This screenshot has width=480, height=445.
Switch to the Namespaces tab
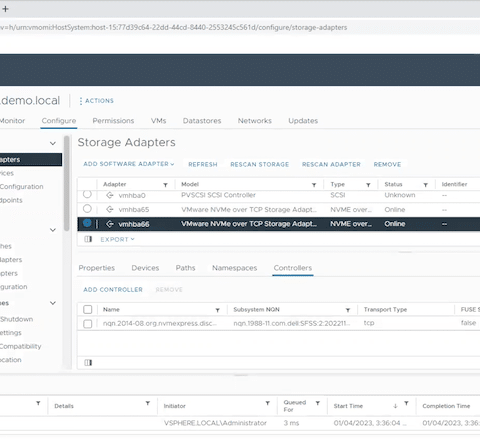[235, 268]
